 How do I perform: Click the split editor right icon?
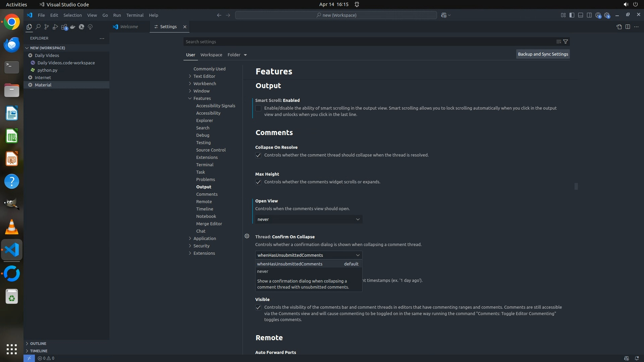pos(628,27)
